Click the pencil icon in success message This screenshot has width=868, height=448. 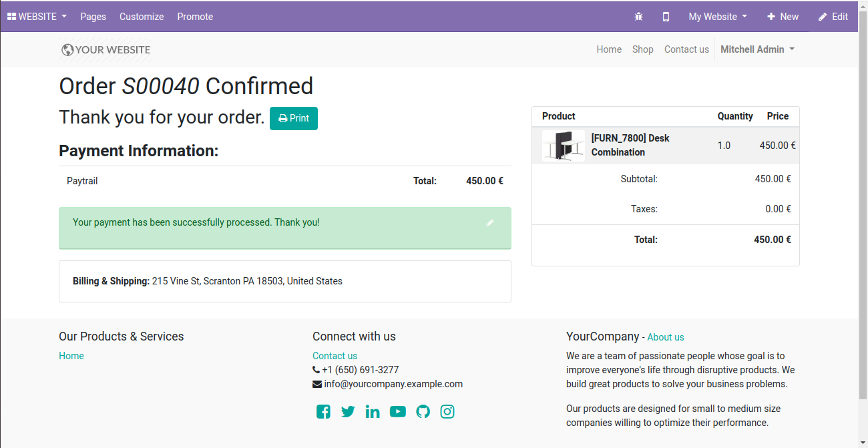(x=490, y=223)
